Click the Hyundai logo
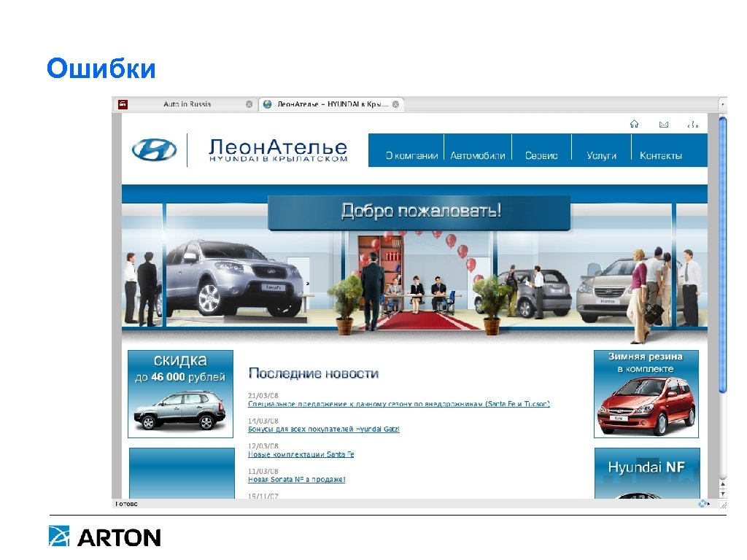Viewport: 747px width, 560px height. click(155, 149)
